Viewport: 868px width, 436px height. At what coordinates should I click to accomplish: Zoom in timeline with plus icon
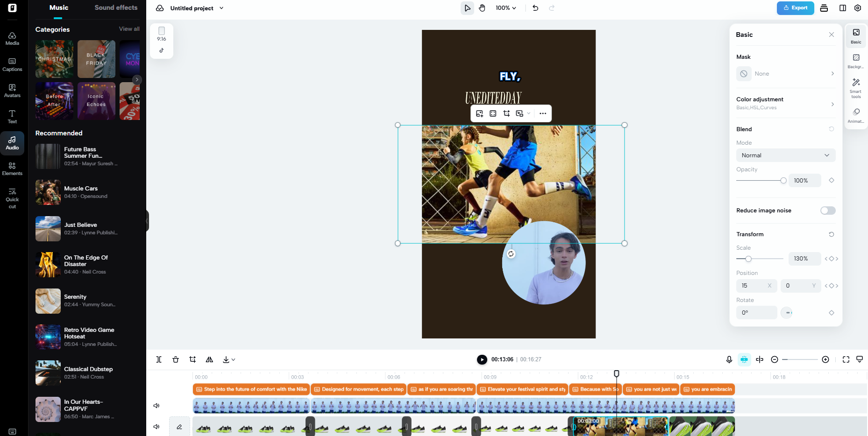click(825, 359)
